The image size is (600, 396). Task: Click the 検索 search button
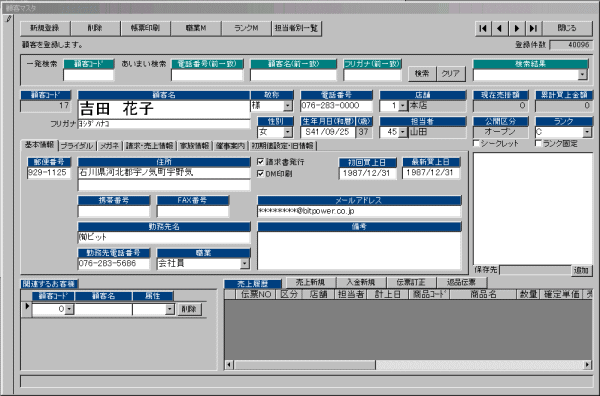(x=422, y=73)
